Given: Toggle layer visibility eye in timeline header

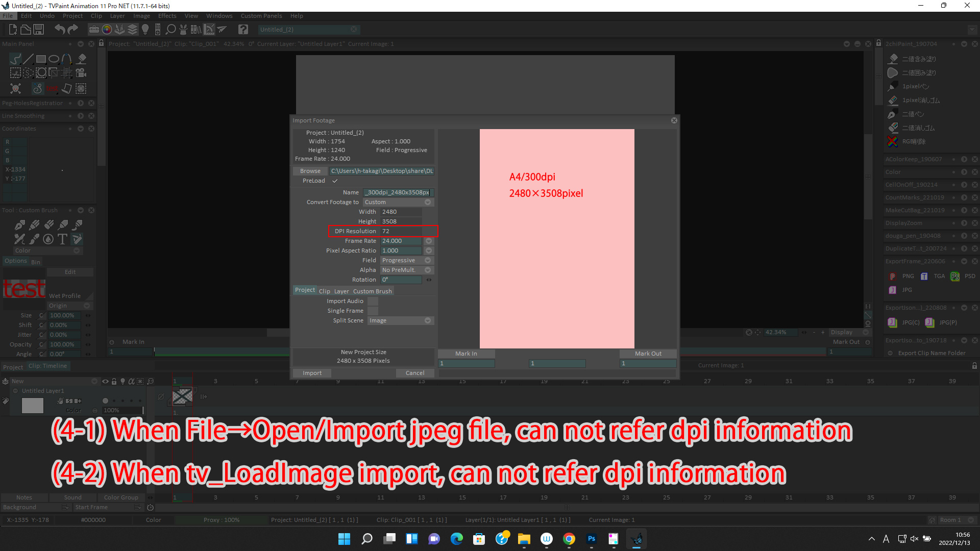Looking at the screenshot, I should (x=105, y=381).
